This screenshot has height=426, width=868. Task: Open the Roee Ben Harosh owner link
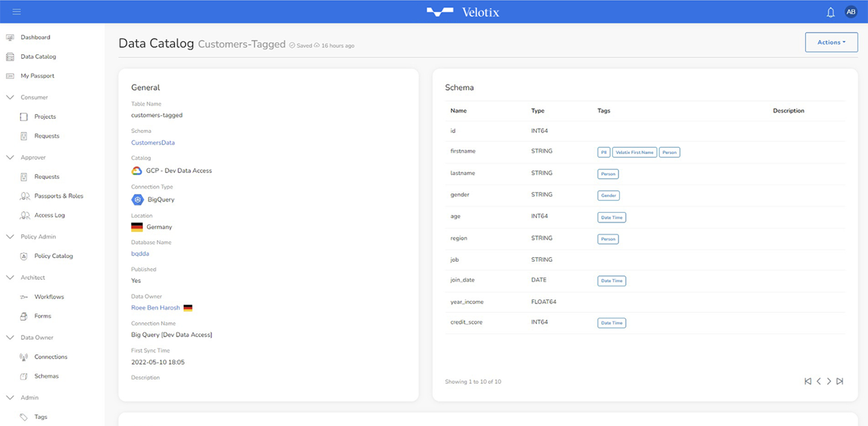(155, 307)
